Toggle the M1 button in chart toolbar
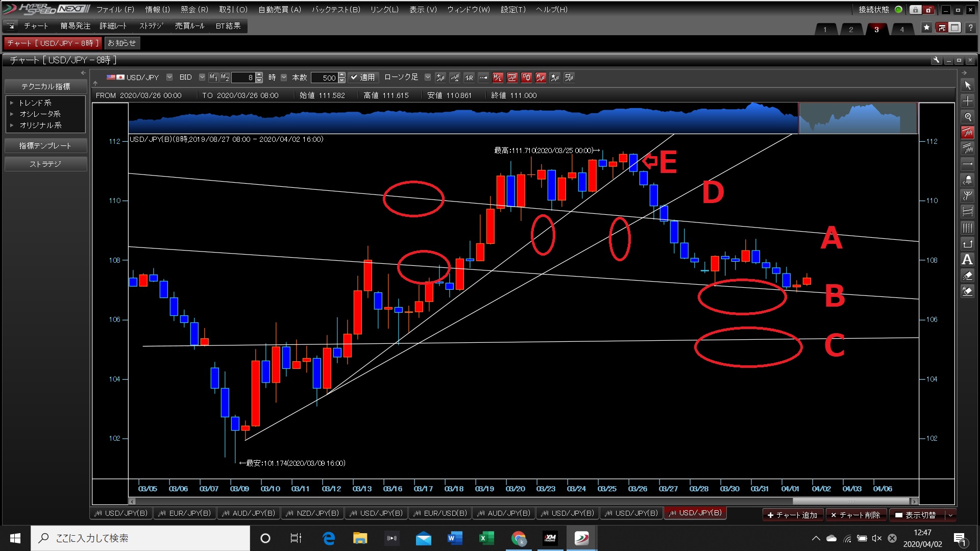Image resolution: width=980 pixels, height=551 pixels. (213, 78)
